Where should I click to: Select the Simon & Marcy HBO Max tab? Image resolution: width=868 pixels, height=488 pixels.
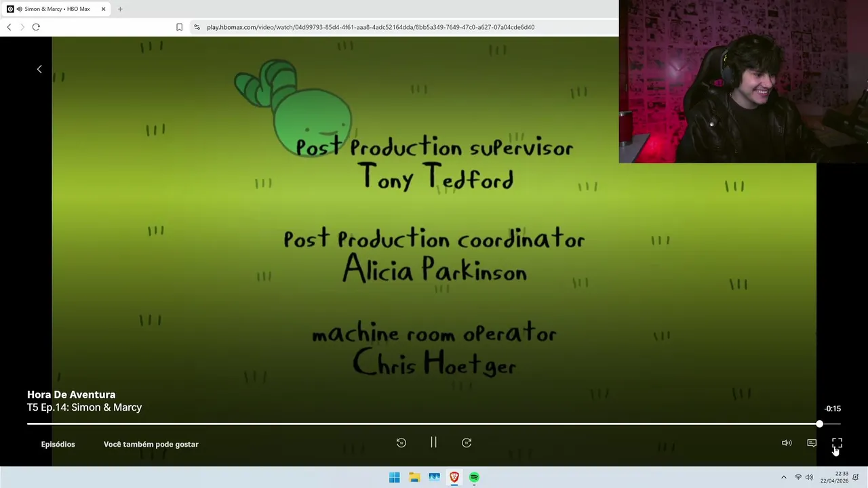(57, 9)
